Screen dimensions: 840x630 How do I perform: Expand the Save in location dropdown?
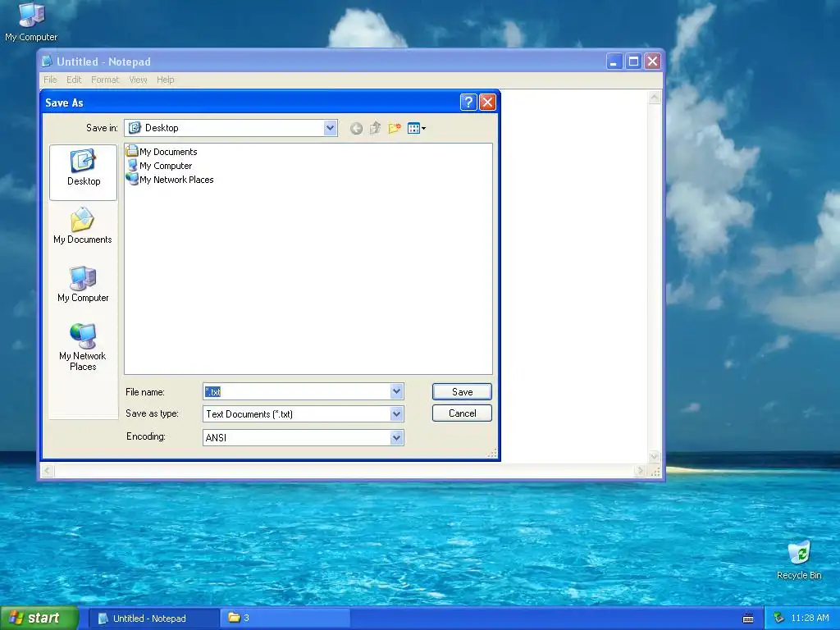click(x=330, y=128)
